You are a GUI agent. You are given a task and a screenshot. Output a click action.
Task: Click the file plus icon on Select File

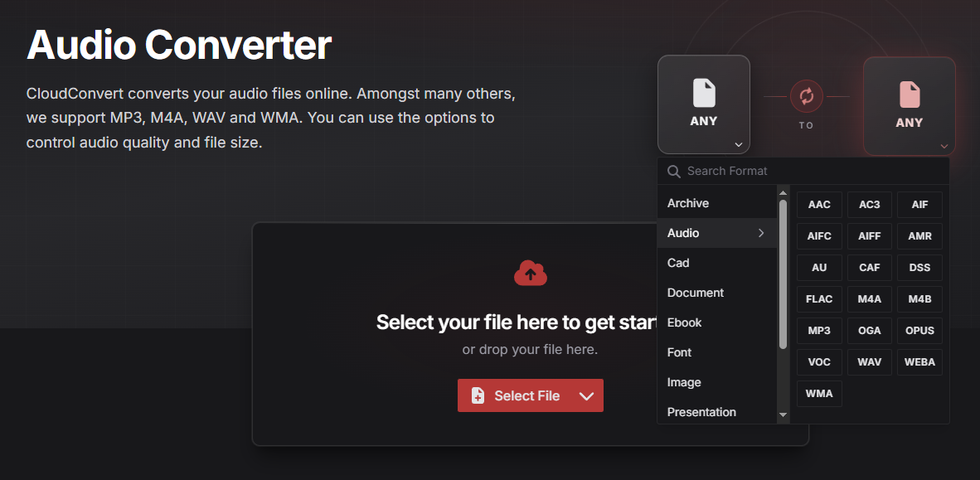pos(478,395)
